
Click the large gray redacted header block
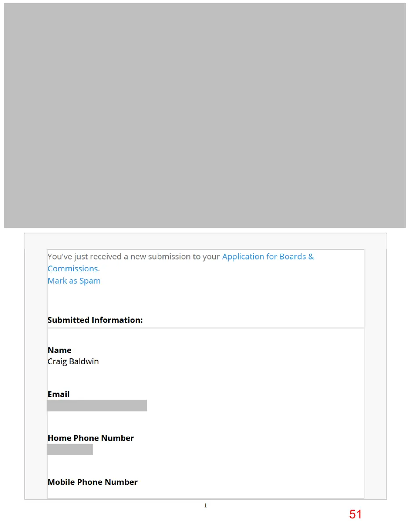point(205,115)
